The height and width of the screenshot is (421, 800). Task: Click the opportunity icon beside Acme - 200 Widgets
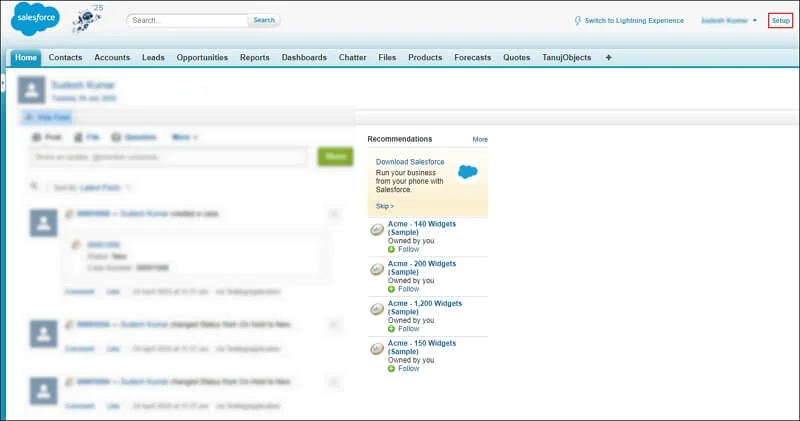[377, 269]
